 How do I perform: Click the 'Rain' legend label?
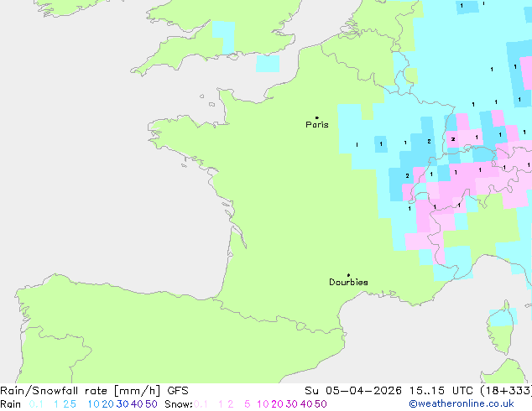coord(11,404)
